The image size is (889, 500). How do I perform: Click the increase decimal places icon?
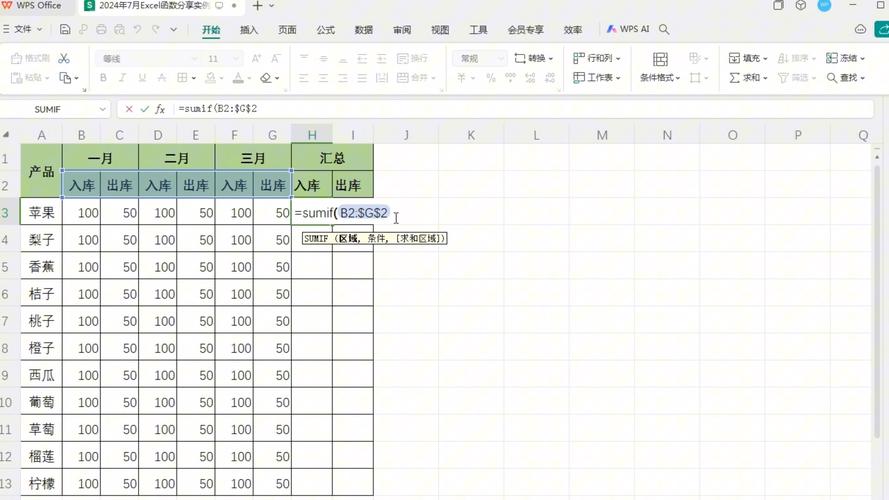coord(530,78)
